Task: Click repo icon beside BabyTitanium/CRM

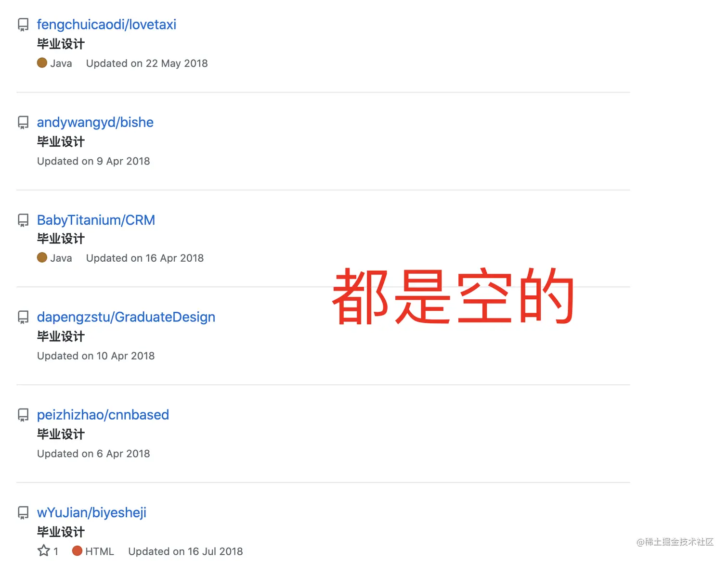Action: click(x=23, y=220)
